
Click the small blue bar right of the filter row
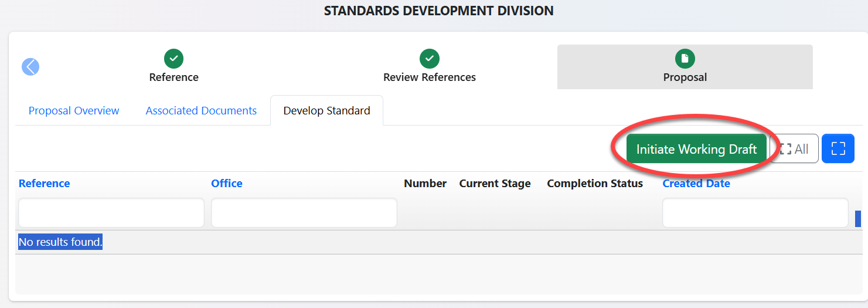coord(858,219)
